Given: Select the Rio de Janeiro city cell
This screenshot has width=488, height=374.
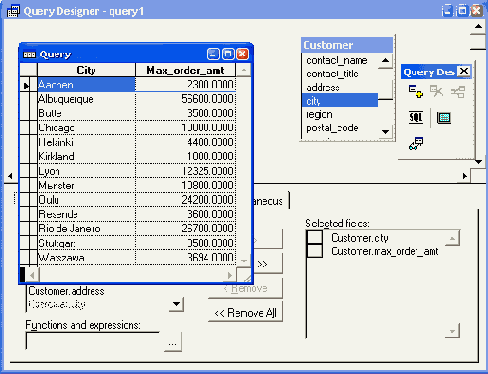Looking at the screenshot, I should (86, 228).
